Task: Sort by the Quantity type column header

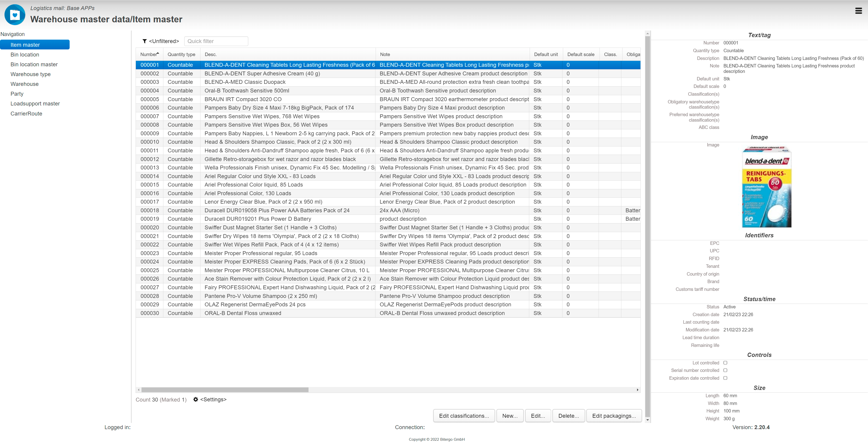Action: (x=181, y=54)
